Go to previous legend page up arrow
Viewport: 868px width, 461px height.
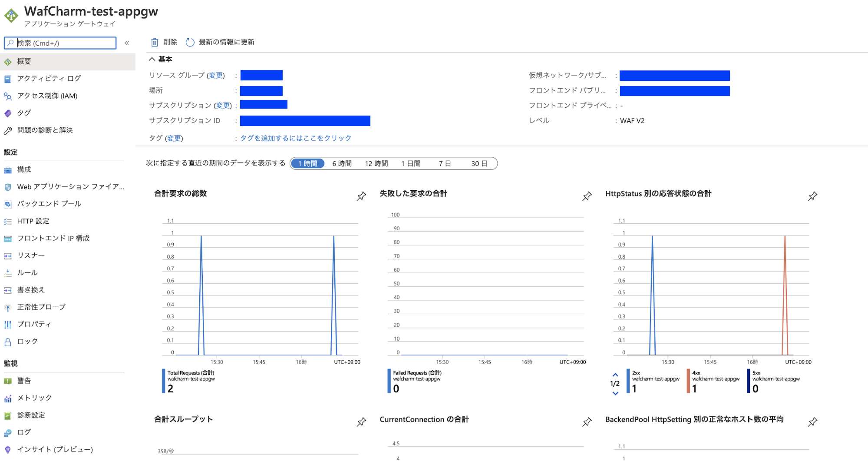[615, 375]
